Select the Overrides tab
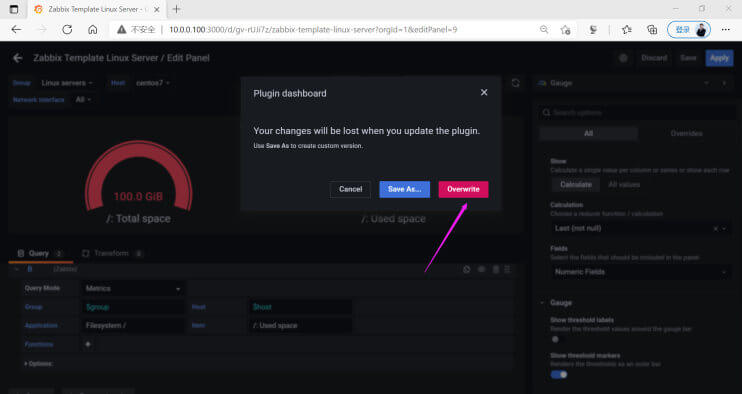This screenshot has height=394, width=742. pos(686,133)
